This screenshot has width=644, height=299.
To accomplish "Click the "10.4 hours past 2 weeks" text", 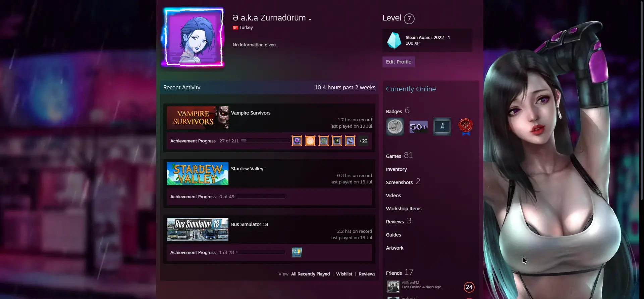I will (345, 87).
